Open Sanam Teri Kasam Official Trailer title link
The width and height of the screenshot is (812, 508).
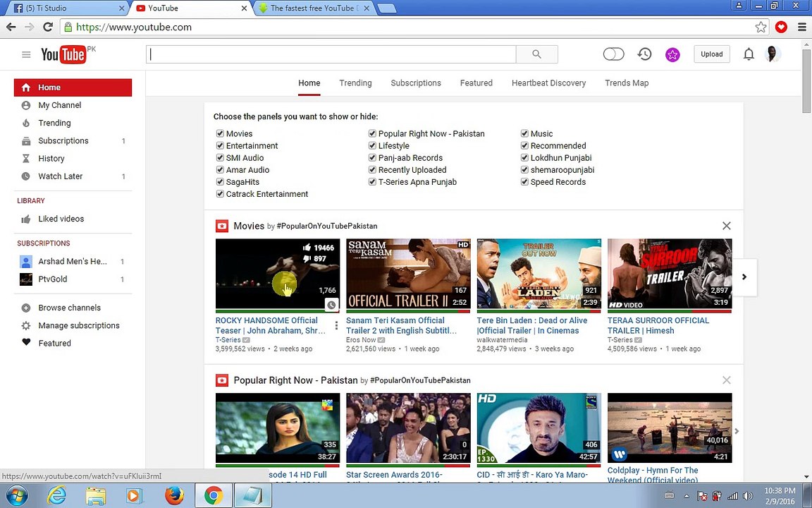pos(401,325)
